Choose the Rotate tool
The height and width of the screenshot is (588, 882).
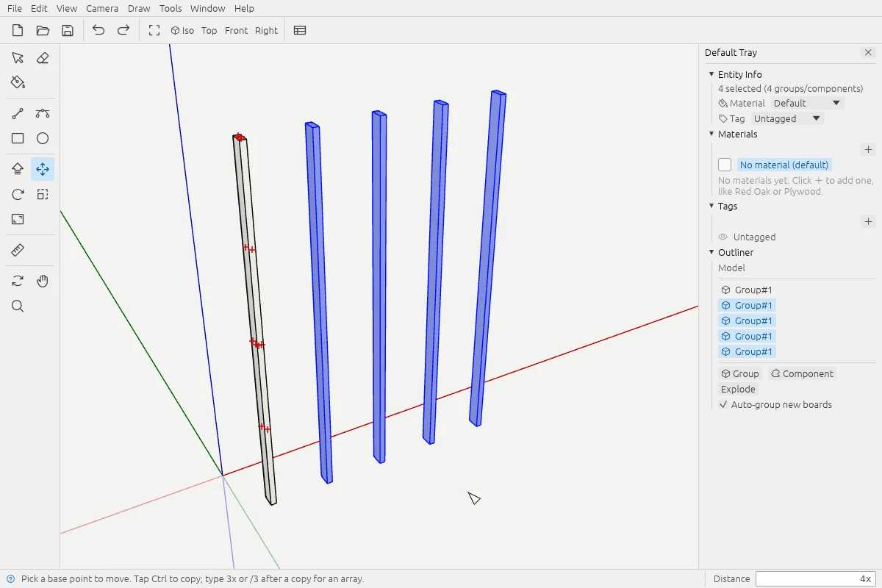(x=18, y=195)
